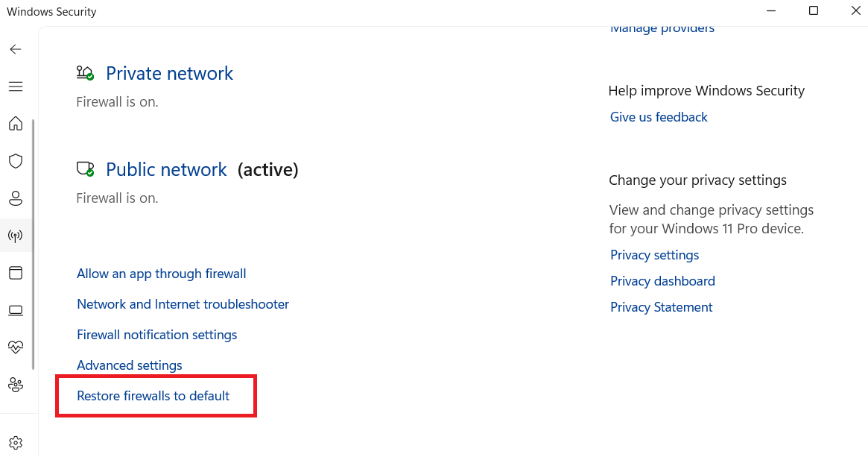This screenshot has height=457, width=868.
Task: Open Privacy settings link
Action: click(x=654, y=255)
